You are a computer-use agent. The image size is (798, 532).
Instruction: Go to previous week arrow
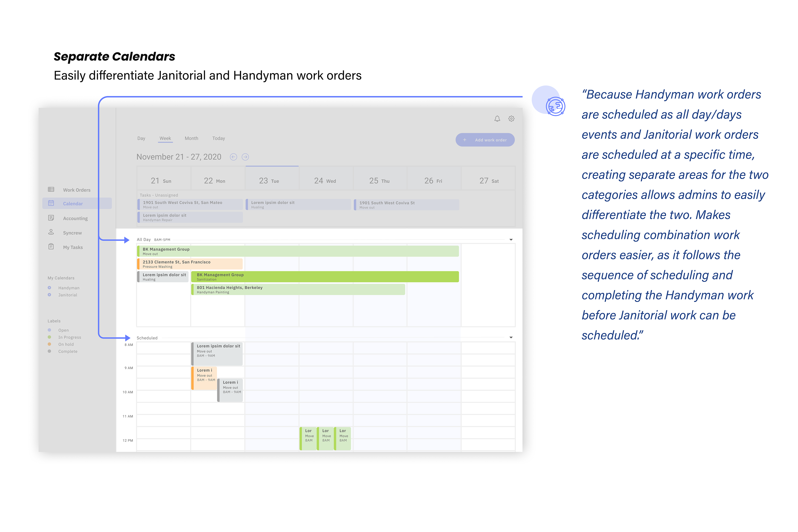pyautogui.click(x=233, y=157)
